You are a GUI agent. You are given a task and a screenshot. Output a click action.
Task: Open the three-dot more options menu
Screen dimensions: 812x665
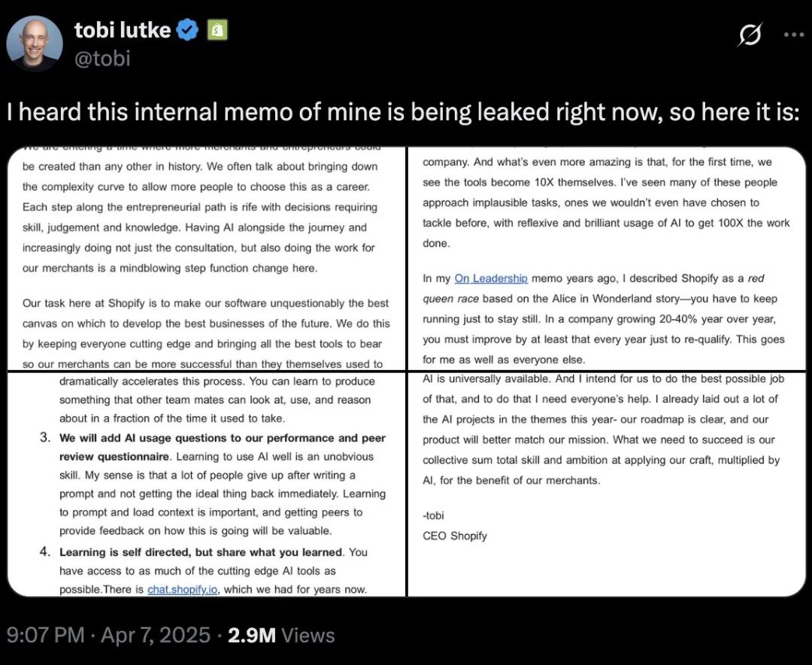[x=794, y=35]
